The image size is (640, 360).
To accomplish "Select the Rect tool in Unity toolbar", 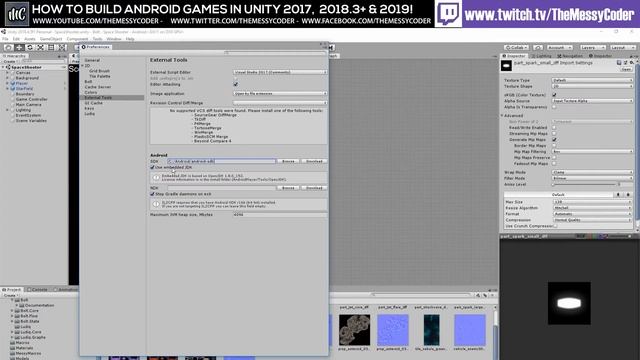I will coord(51,48).
